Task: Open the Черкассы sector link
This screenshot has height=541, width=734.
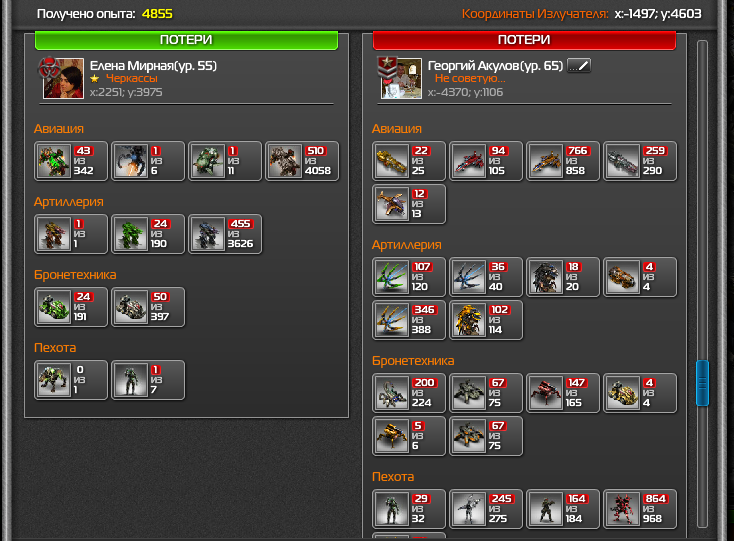Action: tap(132, 79)
